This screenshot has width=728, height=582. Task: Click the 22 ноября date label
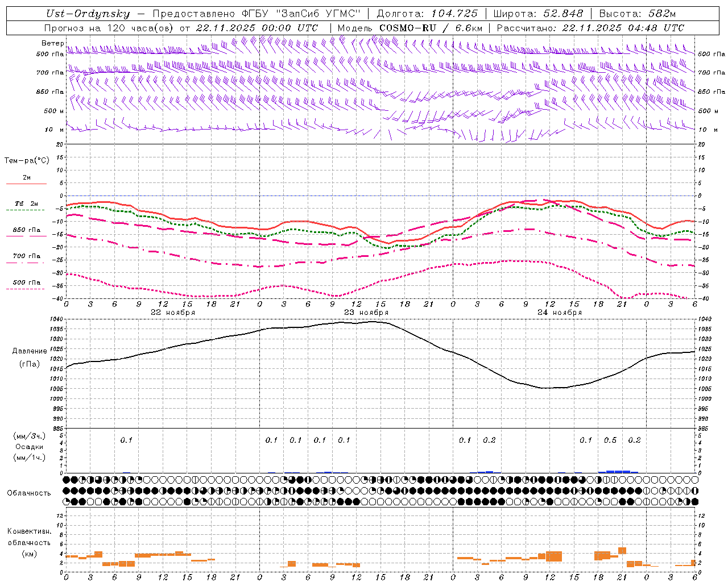tap(173, 313)
